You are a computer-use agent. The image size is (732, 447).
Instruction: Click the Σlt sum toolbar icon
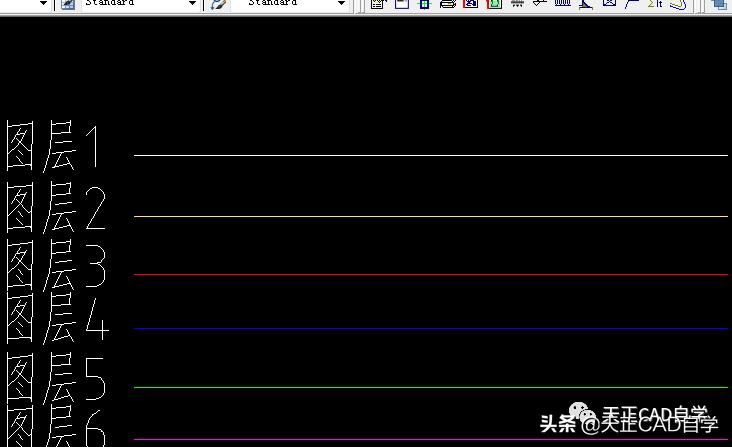(x=655, y=4)
